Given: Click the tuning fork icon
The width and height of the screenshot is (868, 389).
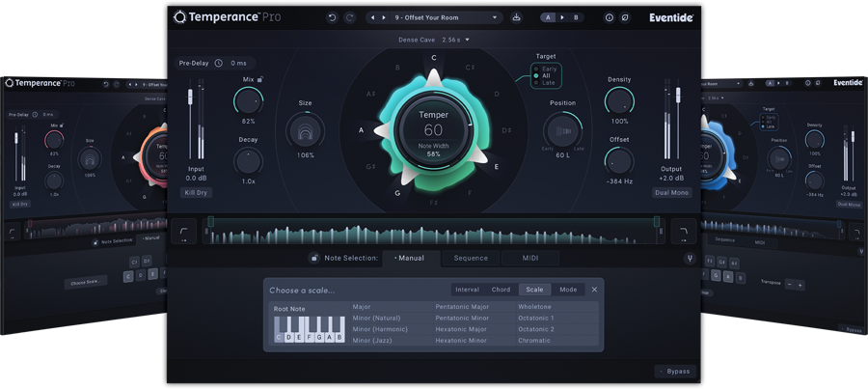Looking at the screenshot, I should pyautogui.click(x=690, y=259).
